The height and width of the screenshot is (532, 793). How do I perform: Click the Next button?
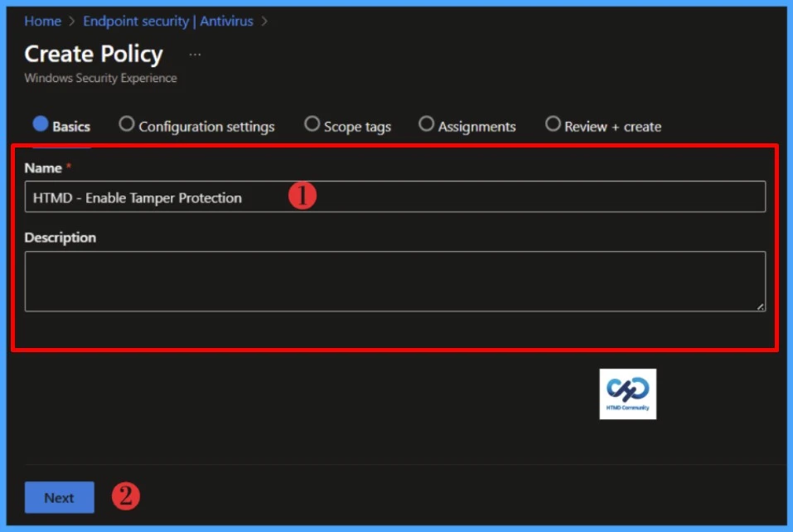(x=59, y=497)
